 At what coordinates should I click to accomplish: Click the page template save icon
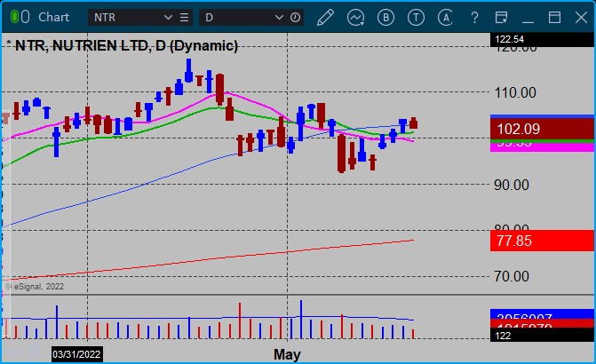[501, 18]
